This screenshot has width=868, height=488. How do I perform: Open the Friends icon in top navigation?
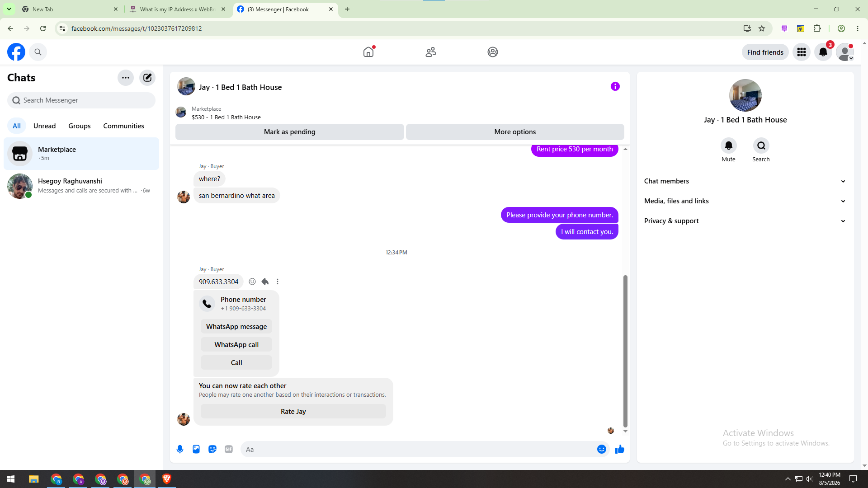coord(431,52)
